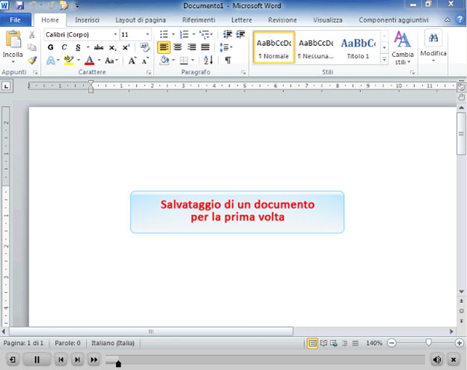This screenshot has width=467, height=370.
Task: Clear formatting with the eraser icon
Action: pyautogui.click(x=145, y=47)
